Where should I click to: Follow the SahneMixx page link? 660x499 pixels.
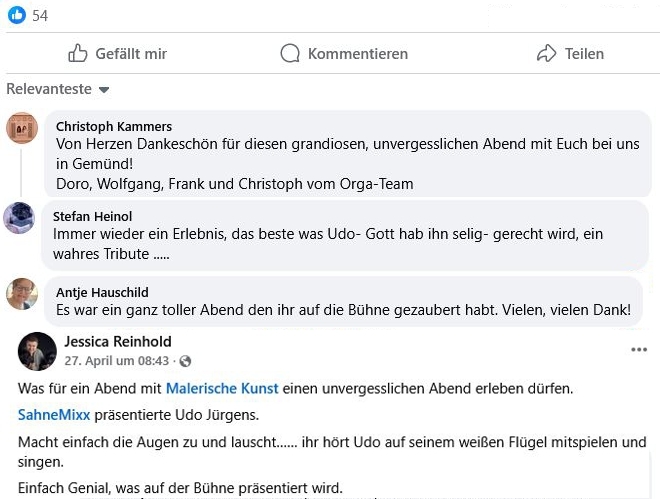pyautogui.click(x=54, y=415)
